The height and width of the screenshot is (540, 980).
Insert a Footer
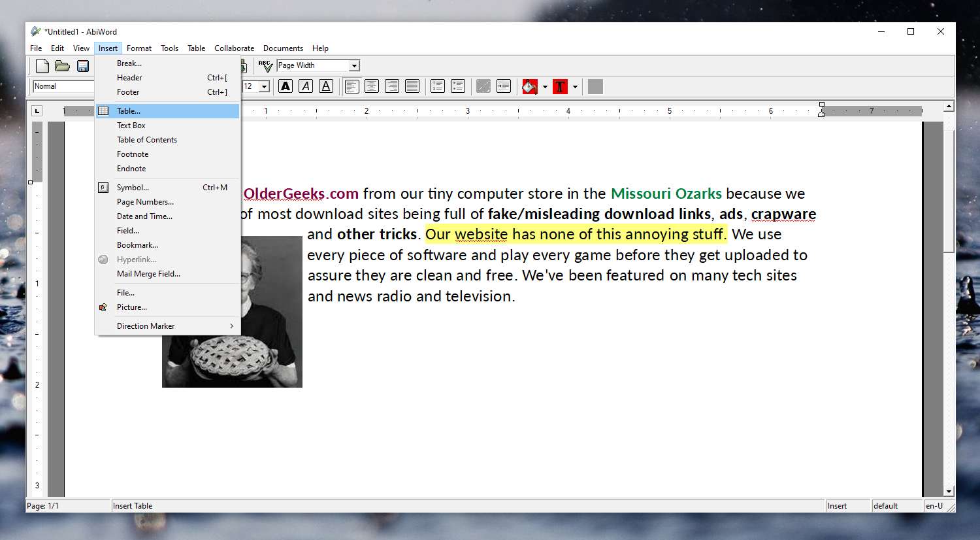tap(168, 92)
